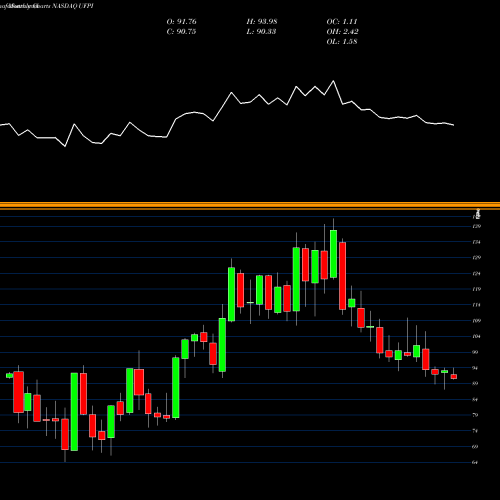Click the 89 price axis label
Screen dimensions: 500x500
pos(475,383)
